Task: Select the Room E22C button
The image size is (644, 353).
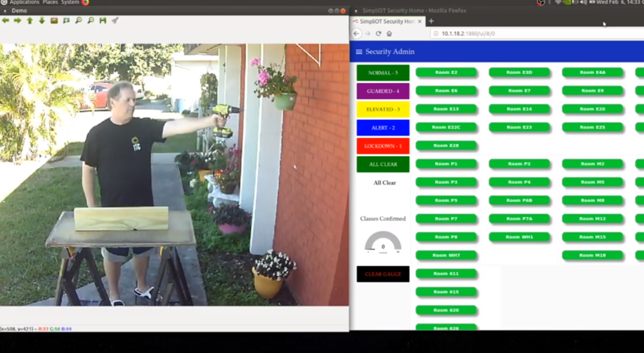Action: 446,128
